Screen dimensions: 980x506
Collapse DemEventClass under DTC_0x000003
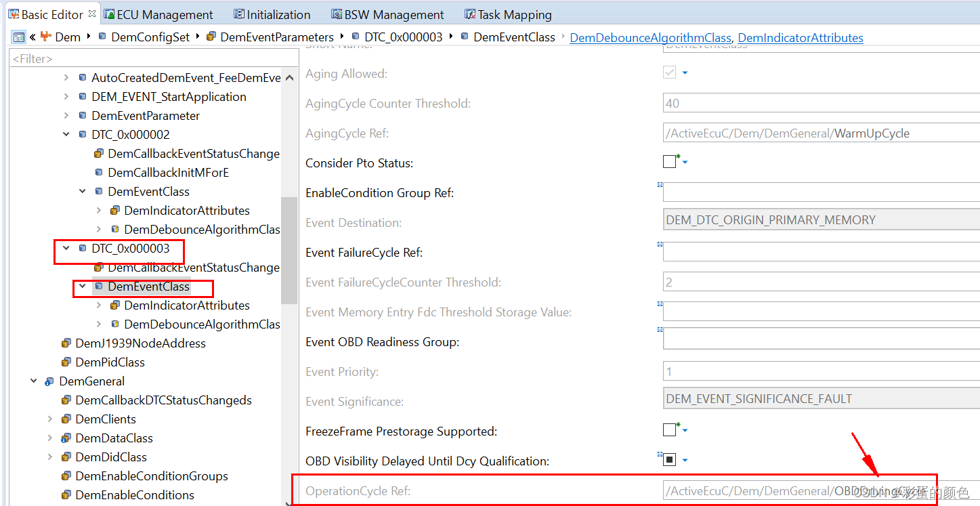83,287
